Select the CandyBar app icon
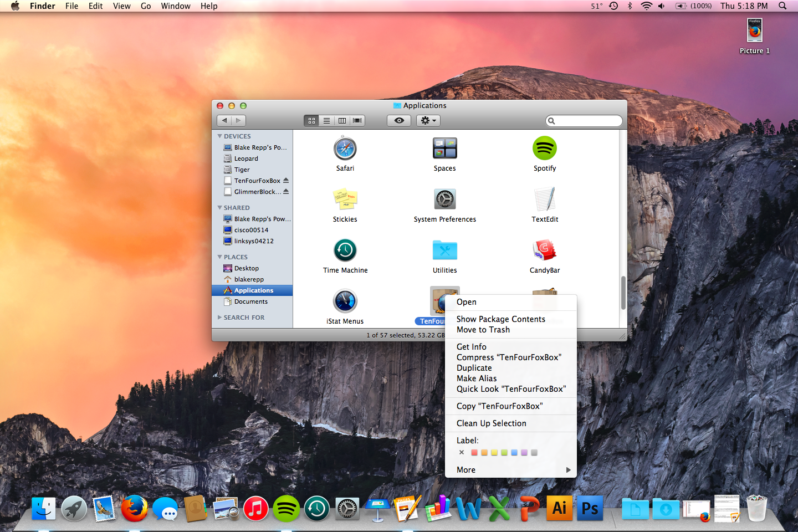The image size is (798, 532). [x=544, y=250]
